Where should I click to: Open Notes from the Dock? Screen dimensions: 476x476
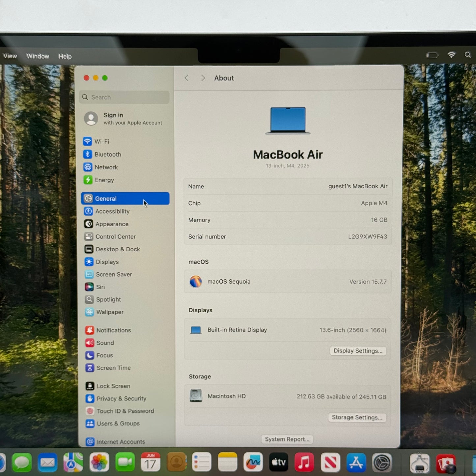[227, 462]
